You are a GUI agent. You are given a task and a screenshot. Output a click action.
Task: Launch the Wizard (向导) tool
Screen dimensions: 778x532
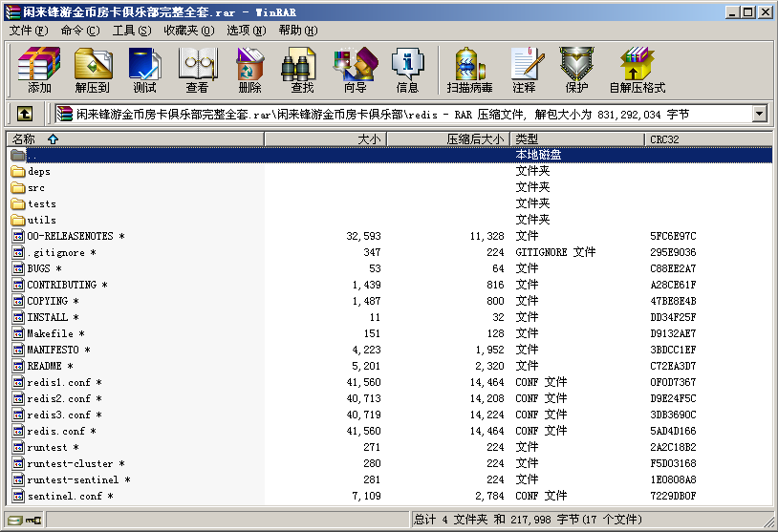coord(355,70)
